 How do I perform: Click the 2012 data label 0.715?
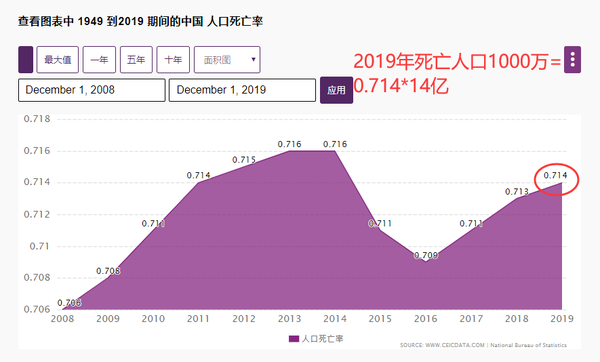coord(244,160)
